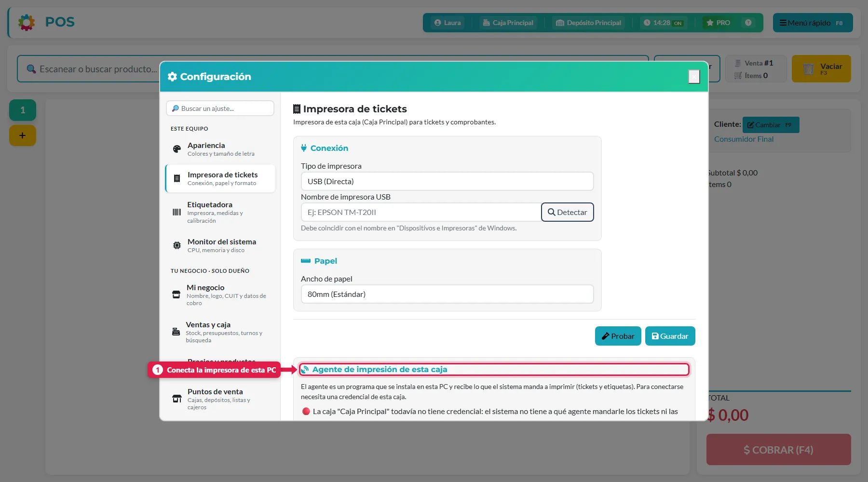Screen dimensions: 868x482
Task: Click Cambiar F9 client button
Action: click(x=771, y=125)
